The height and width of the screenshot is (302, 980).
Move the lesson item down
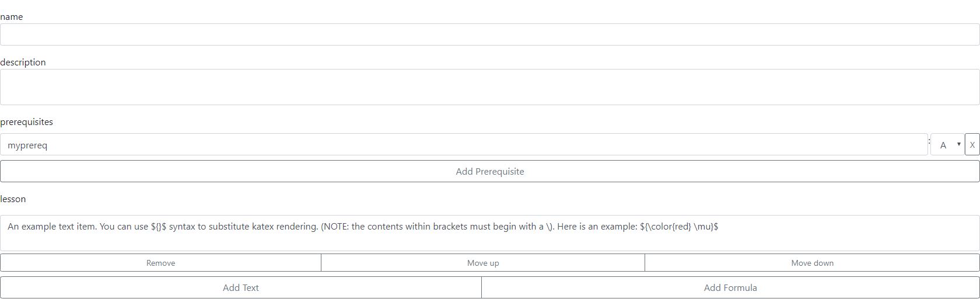pos(812,263)
